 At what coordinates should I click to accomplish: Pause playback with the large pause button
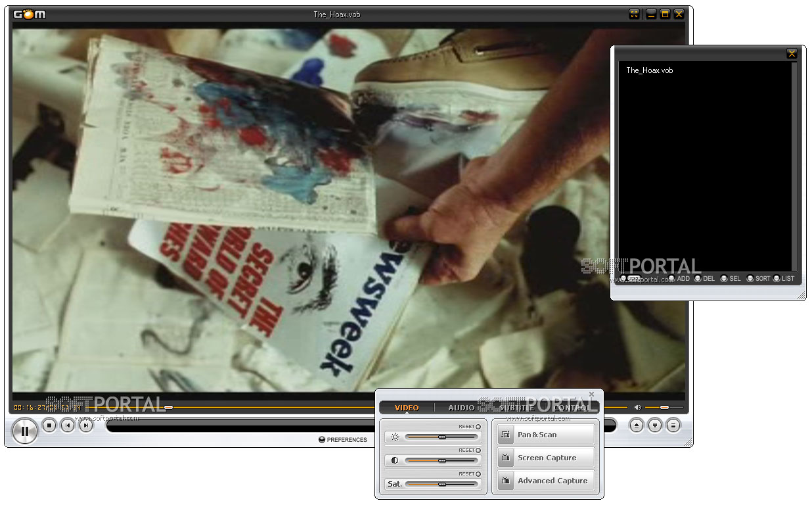25,431
